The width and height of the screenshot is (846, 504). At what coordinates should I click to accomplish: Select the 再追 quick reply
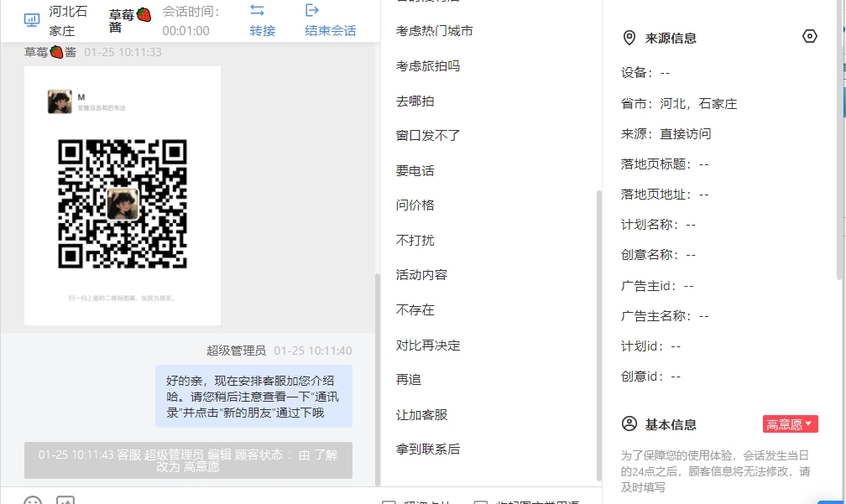[x=409, y=380]
